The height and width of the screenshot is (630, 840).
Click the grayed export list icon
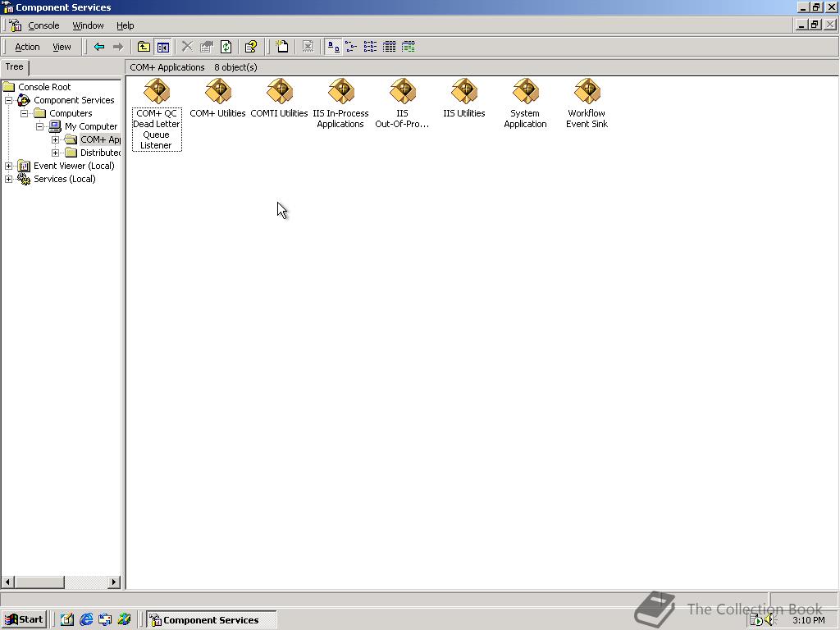point(308,47)
